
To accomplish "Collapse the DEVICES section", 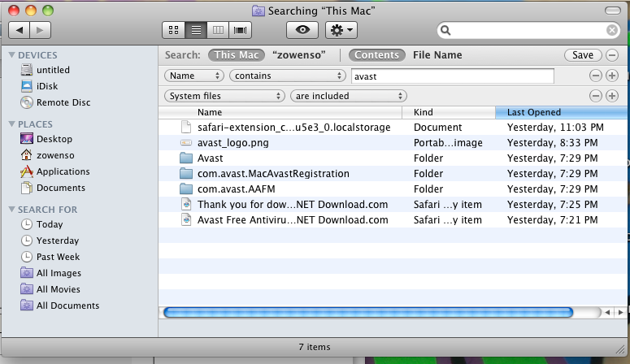I will [11, 55].
